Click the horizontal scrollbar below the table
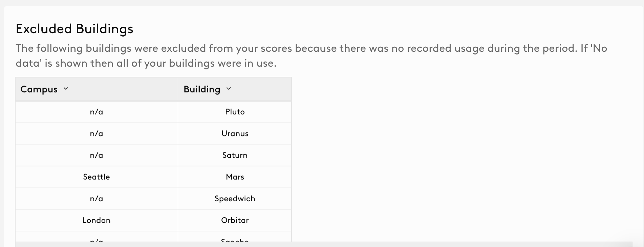644x247 pixels. tap(323, 244)
